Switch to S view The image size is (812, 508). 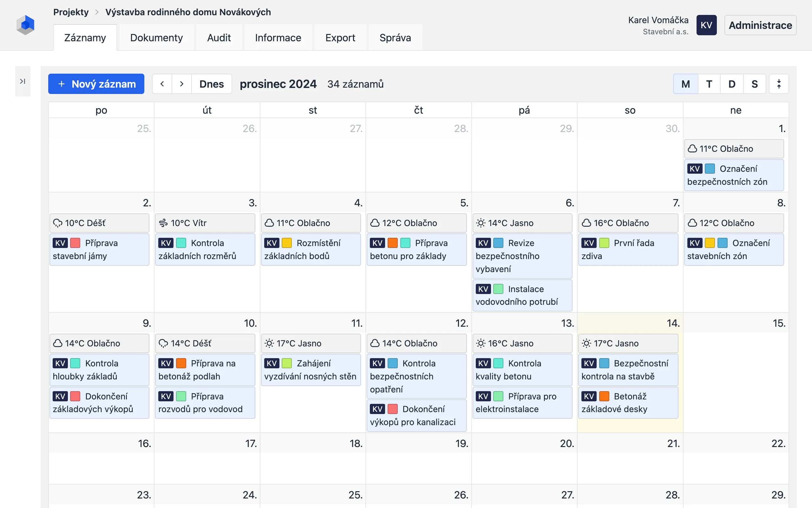[x=754, y=84]
